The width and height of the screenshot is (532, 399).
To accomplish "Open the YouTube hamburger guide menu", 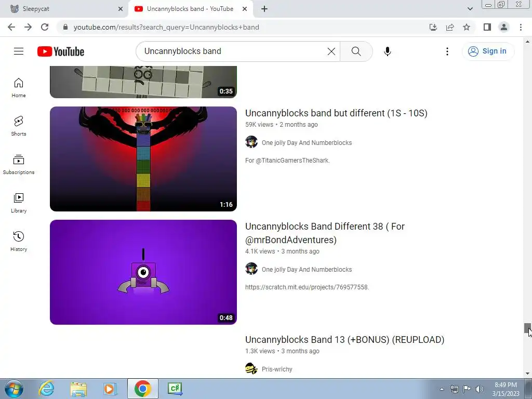I will [19, 51].
